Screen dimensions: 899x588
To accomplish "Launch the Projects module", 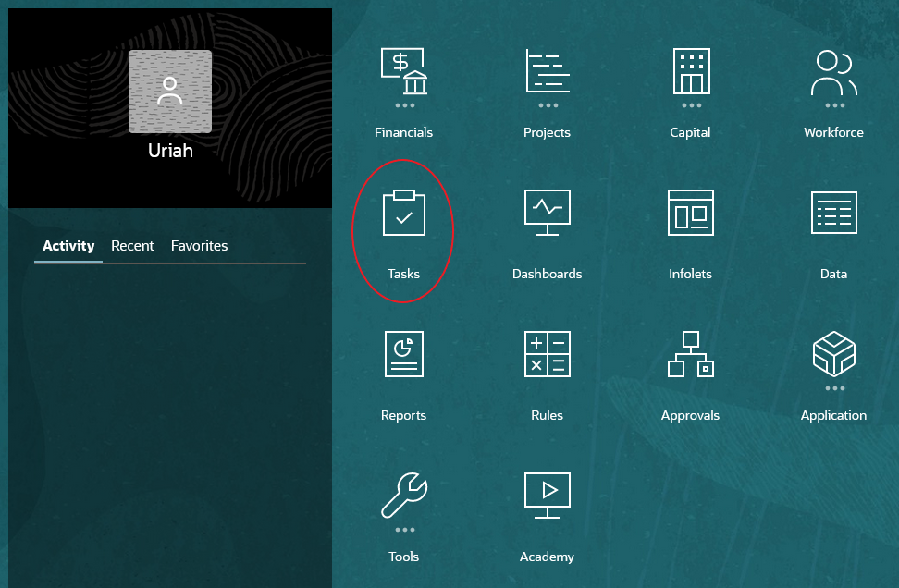I will point(547,71).
